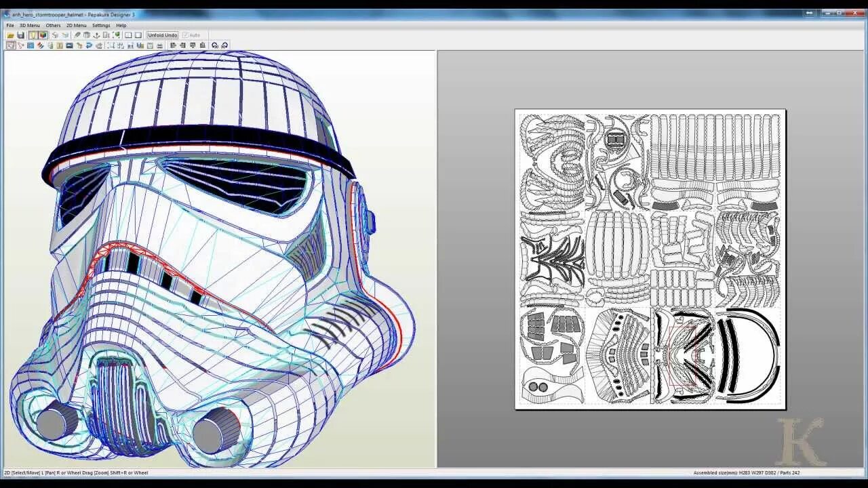Click the Pepakura Designer 3 title bar text
The image size is (868, 488).
(73, 14)
